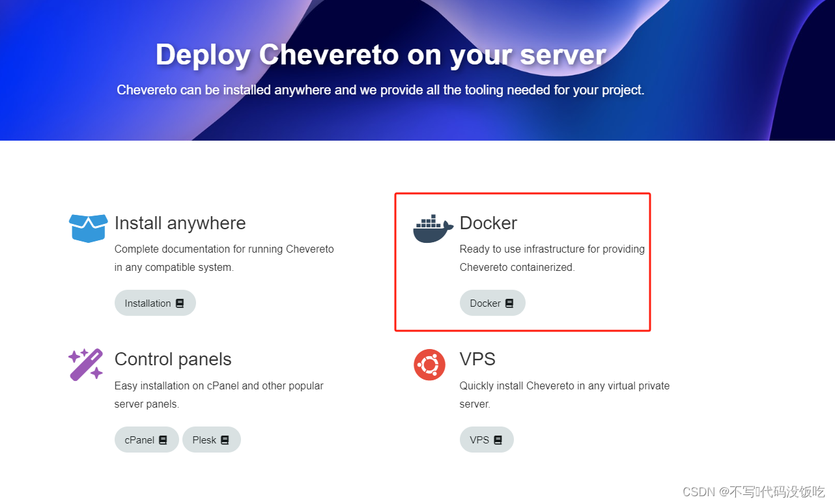Image resolution: width=835 pixels, height=504 pixels.
Task: Open the Installation documentation button
Action: coord(155,303)
